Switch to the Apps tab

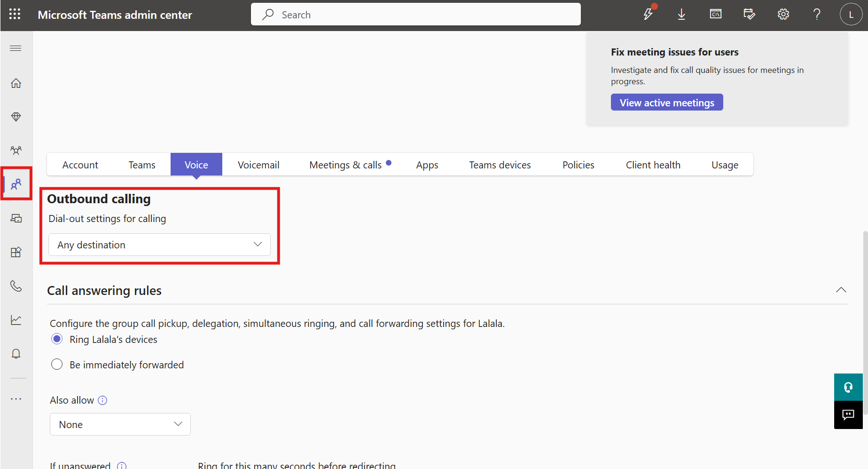(x=427, y=165)
